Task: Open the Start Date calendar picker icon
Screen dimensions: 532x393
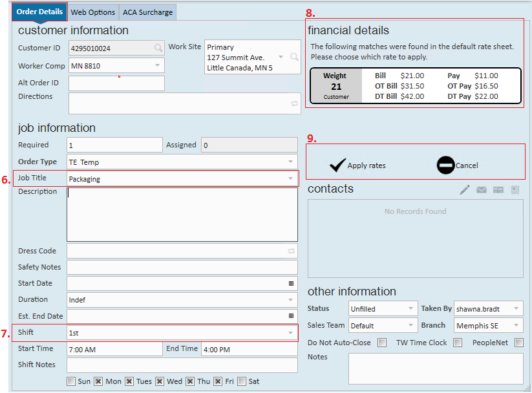Action: (291, 283)
